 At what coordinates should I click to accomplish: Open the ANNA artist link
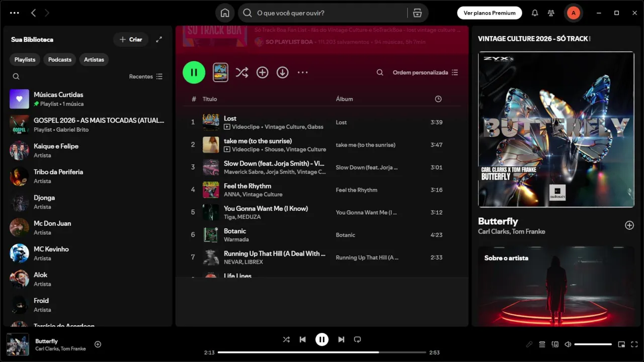tap(231, 195)
